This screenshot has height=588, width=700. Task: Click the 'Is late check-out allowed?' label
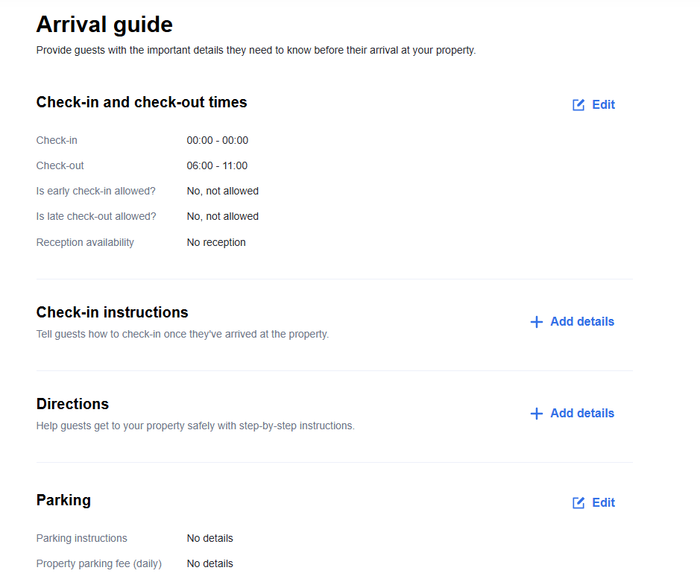pyautogui.click(x=96, y=216)
